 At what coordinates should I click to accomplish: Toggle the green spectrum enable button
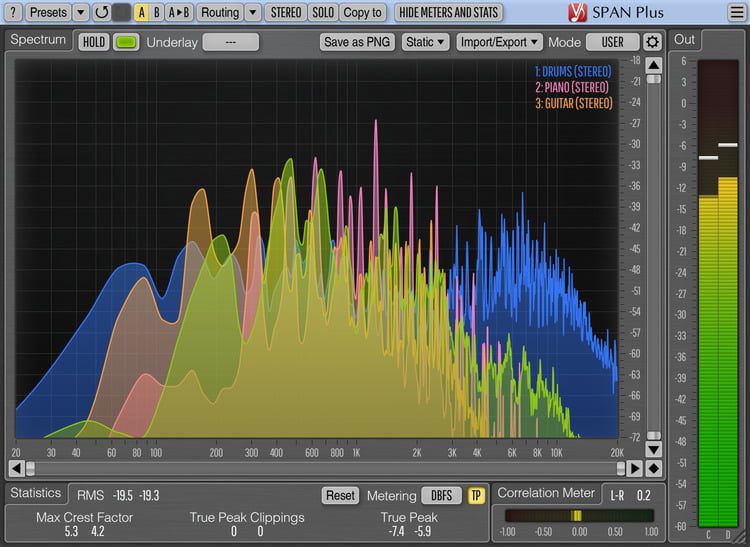(x=126, y=42)
